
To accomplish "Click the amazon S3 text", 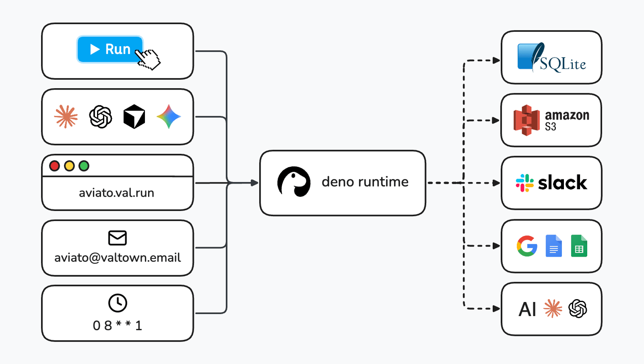I will tap(567, 120).
